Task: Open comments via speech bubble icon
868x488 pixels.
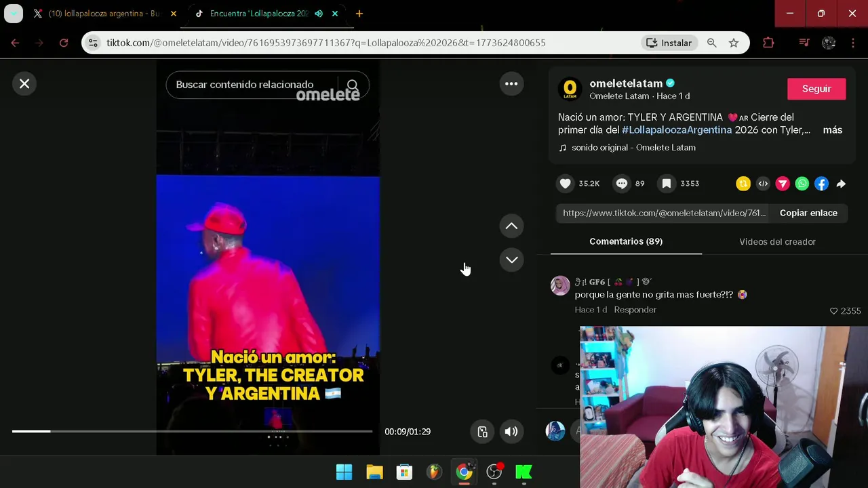Action: pos(621,184)
